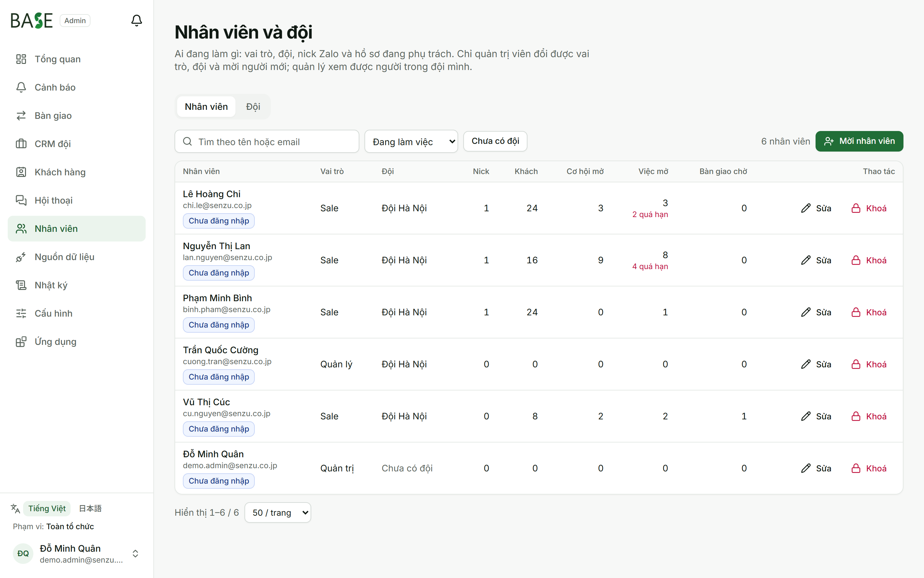The width and height of the screenshot is (924, 578).
Task: Click the Cấu hình sliders icon
Action: coord(21,313)
